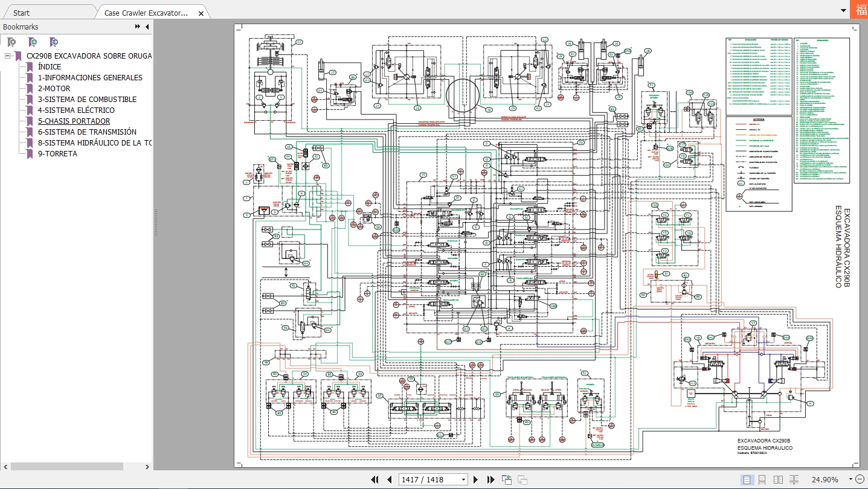
Task: Click bookmarks scrollbar left arrow
Action: 5,467
